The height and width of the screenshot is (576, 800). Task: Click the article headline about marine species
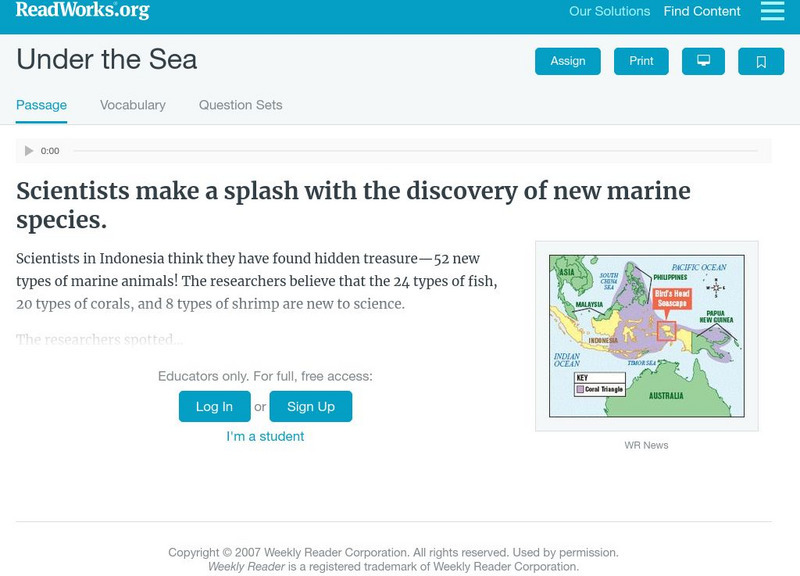click(353, 204)
